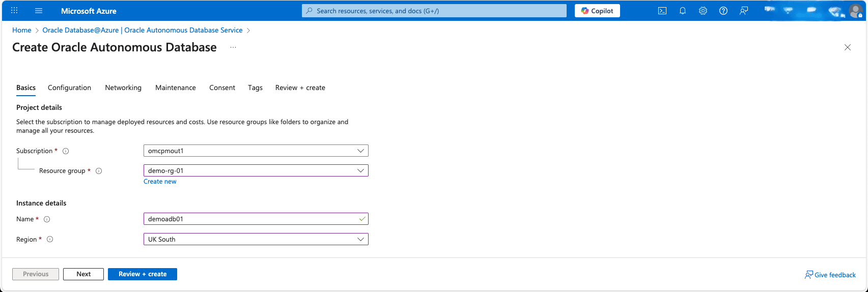Open Cloud Shell from the top bar
Viewport: 868px width, 292px height.
click(x=662, y=11)
